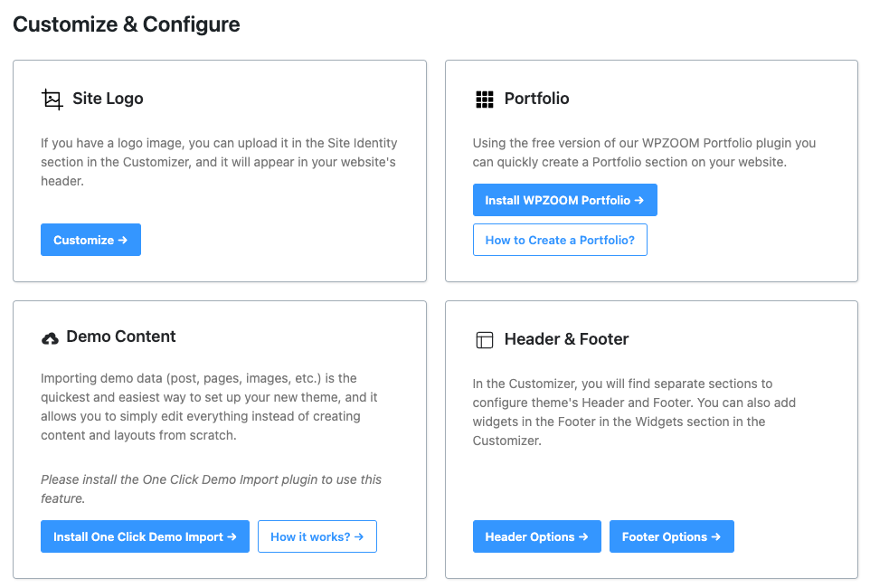Select the Header & Footer card title
Viewport: 870px width, 588px height.
point(566,339)
